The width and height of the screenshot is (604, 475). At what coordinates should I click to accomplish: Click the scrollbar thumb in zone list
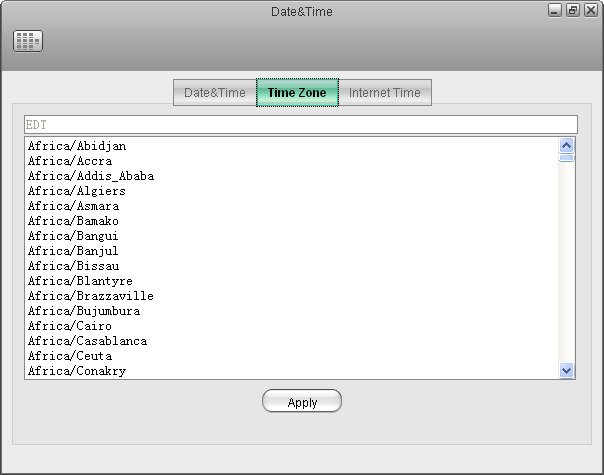coord(567,157)
